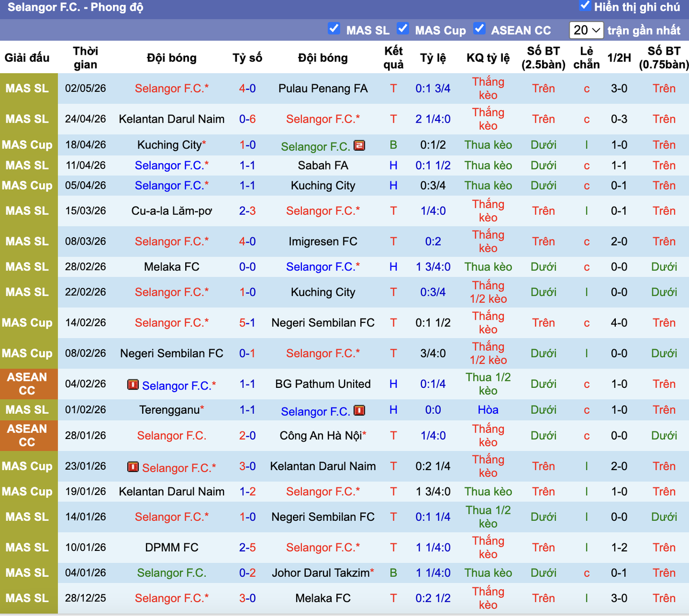Click the MAS Cup label in the 18/04/26 row
This screenshot has height=616, width=689.
(27, 145)
